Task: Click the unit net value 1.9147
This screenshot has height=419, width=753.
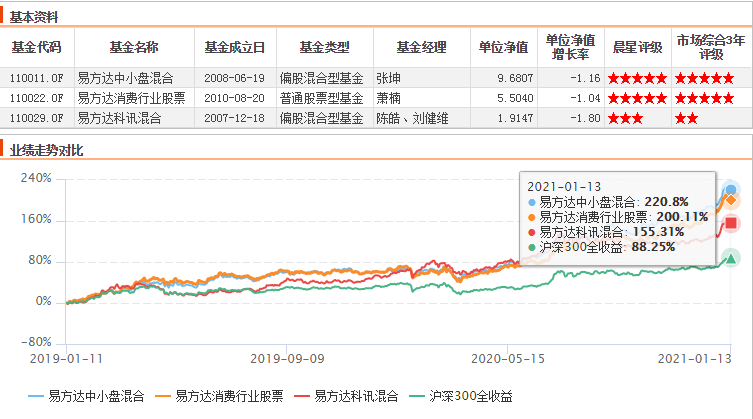Action: pos(515,118)
